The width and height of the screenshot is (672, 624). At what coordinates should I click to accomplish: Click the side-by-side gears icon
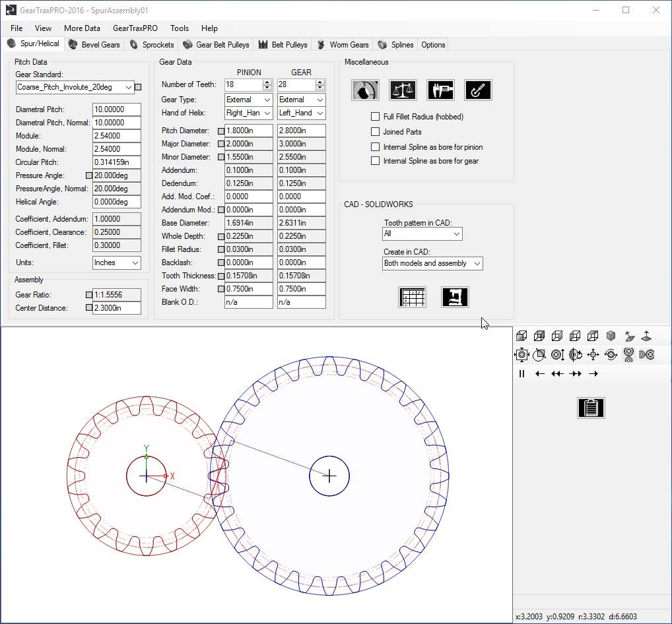click(647, 355)
